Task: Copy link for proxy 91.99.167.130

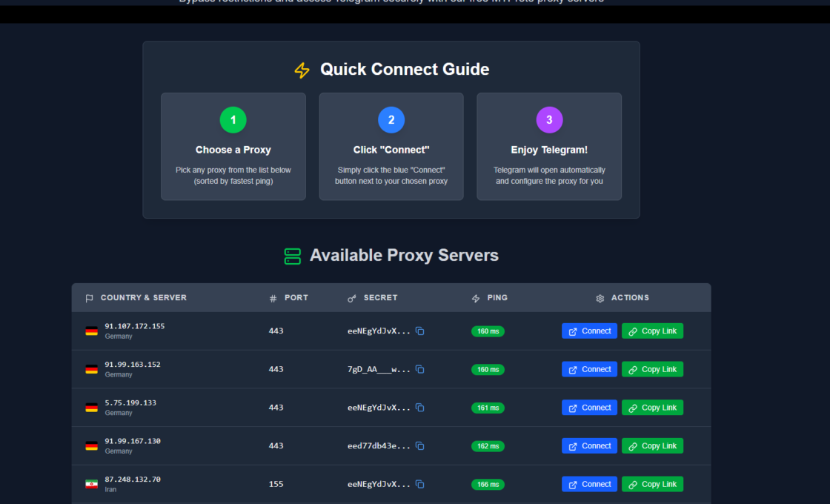Action: coord(652,445)
